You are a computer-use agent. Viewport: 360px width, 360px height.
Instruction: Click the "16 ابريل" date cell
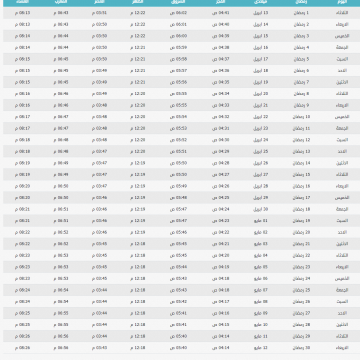click(x=261, y=48)
